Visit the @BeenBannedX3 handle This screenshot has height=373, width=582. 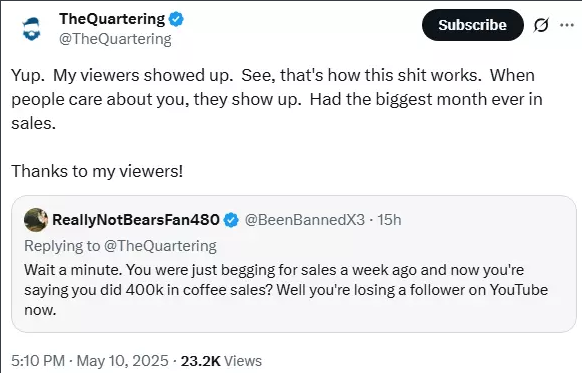[305, 220]
